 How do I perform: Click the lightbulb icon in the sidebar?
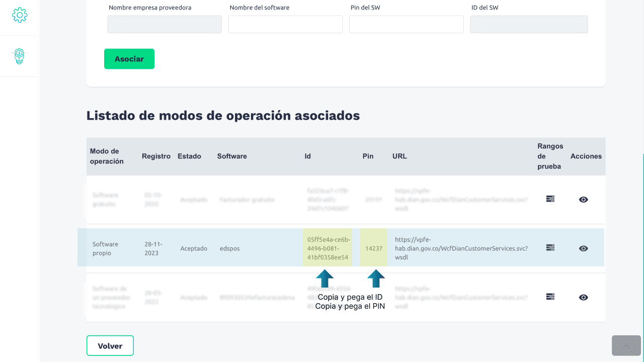19,56
